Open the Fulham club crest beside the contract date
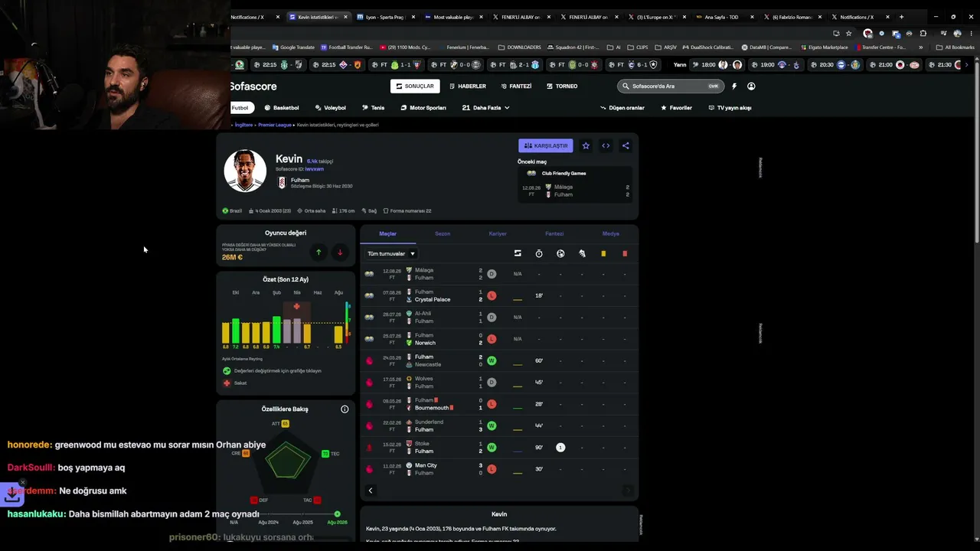Screen dimensions: 980x551 [x=282, y=183]
